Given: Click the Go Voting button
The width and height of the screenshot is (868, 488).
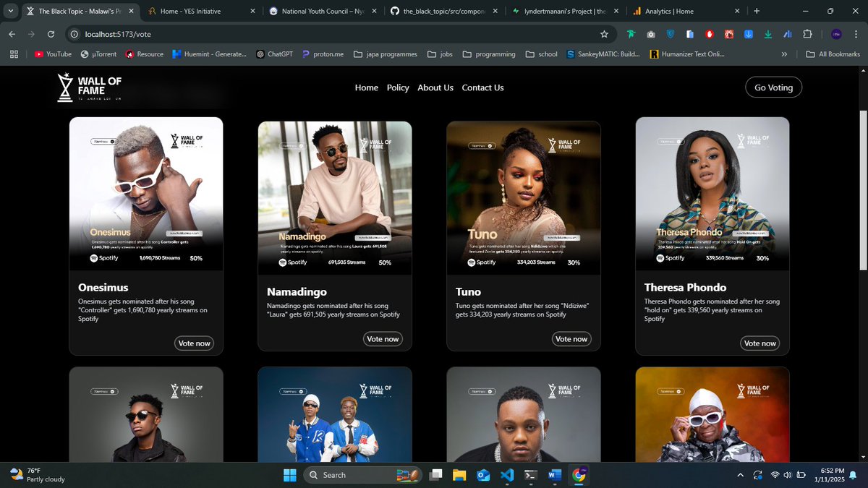Looking at the screenshot, I should (x=773, y=87).
